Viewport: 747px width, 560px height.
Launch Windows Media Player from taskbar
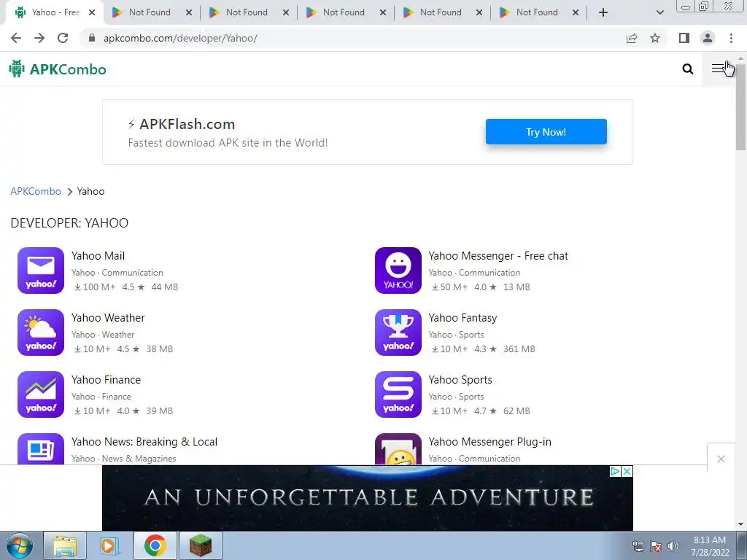[109, 545]
